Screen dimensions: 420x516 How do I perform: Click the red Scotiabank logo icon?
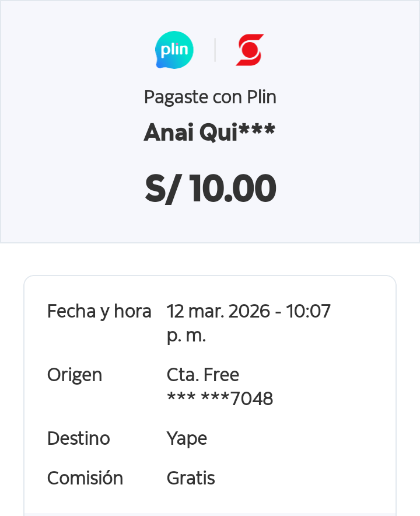click(x=250, y=50)
